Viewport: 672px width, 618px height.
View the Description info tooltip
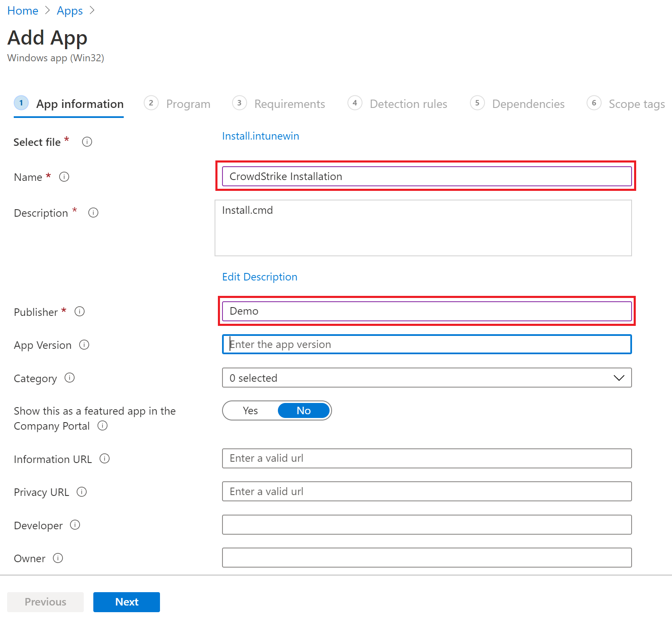pos(93,213)
